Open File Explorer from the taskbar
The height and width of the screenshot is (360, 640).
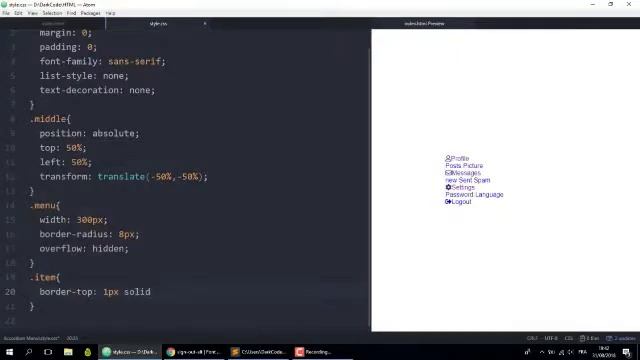point(68,352)
